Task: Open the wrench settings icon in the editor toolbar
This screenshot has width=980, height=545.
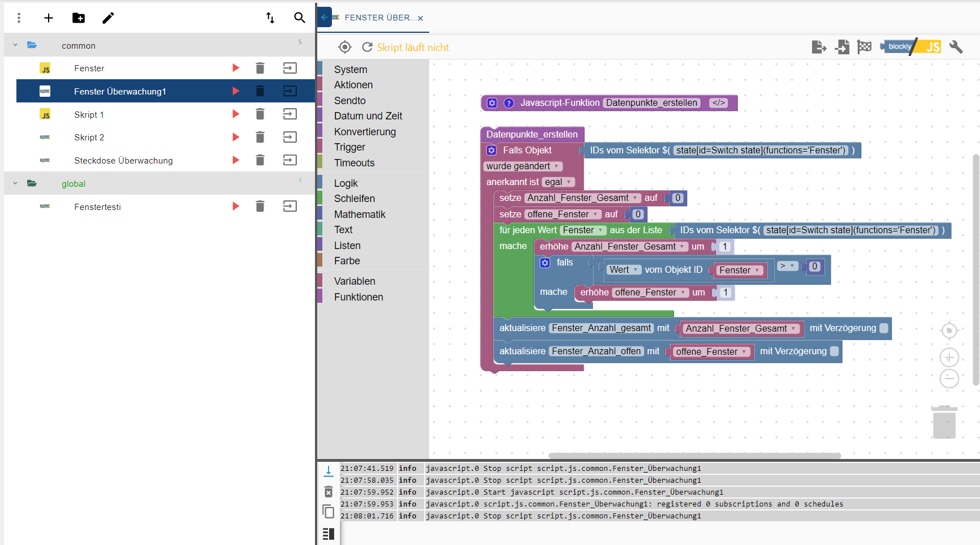Action: click(x=956, y=47)
